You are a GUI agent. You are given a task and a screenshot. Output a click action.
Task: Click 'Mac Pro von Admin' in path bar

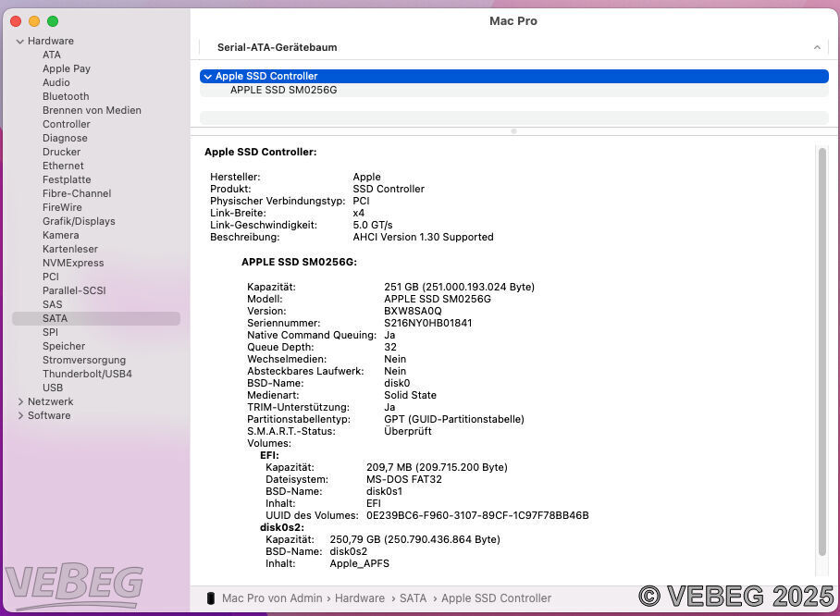point(272,598)
